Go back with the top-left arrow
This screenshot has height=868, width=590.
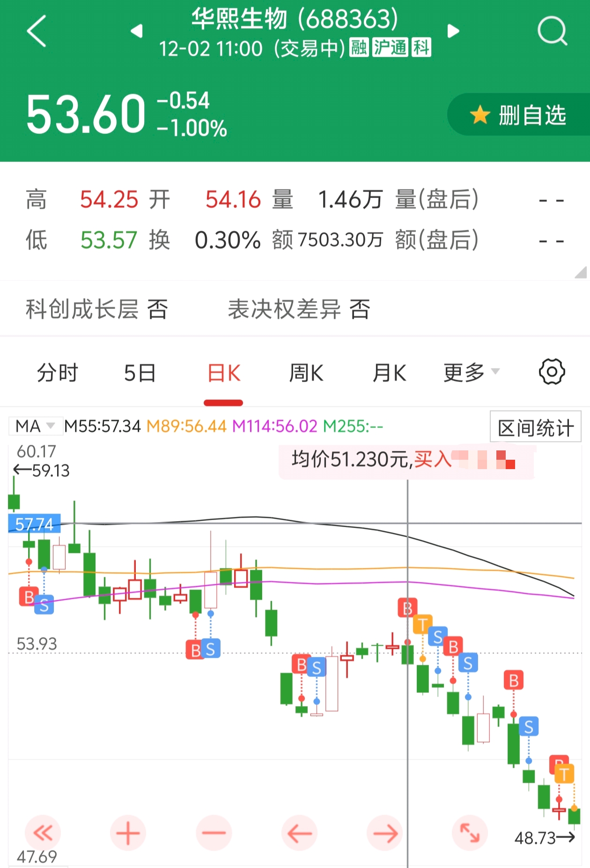pos(37,31)
